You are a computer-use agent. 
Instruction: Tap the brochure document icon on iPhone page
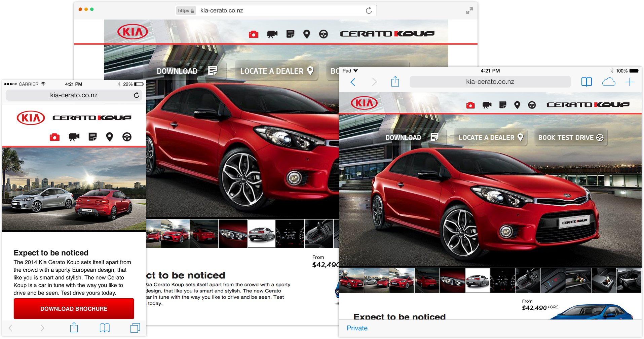coord(92,137)
